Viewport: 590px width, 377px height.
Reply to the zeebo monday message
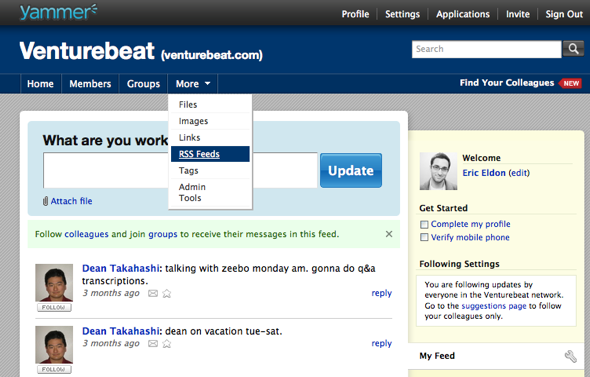[382, 293]
